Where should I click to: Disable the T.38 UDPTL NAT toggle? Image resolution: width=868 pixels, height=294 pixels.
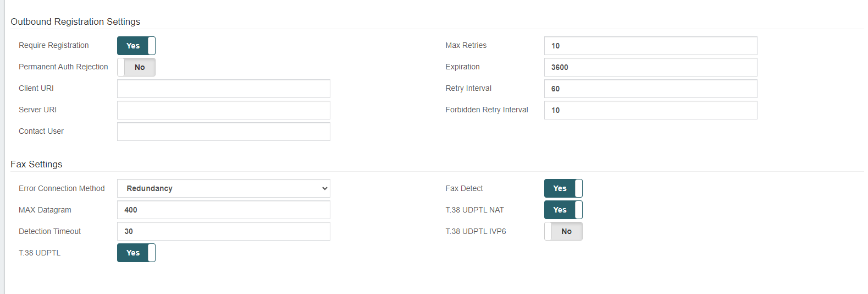coord(563,210)
